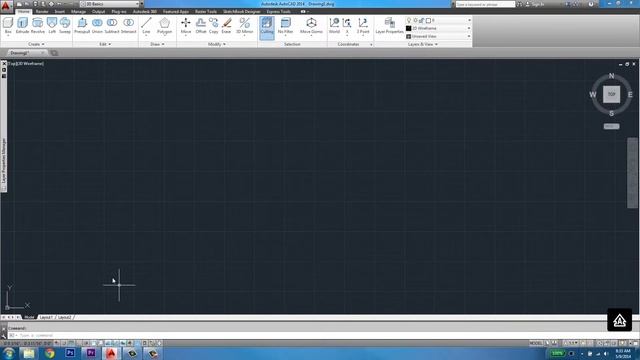Click N on the ViewCube compass
The height and width of the screenshot is (360, 640).
(x=611, y=76)
